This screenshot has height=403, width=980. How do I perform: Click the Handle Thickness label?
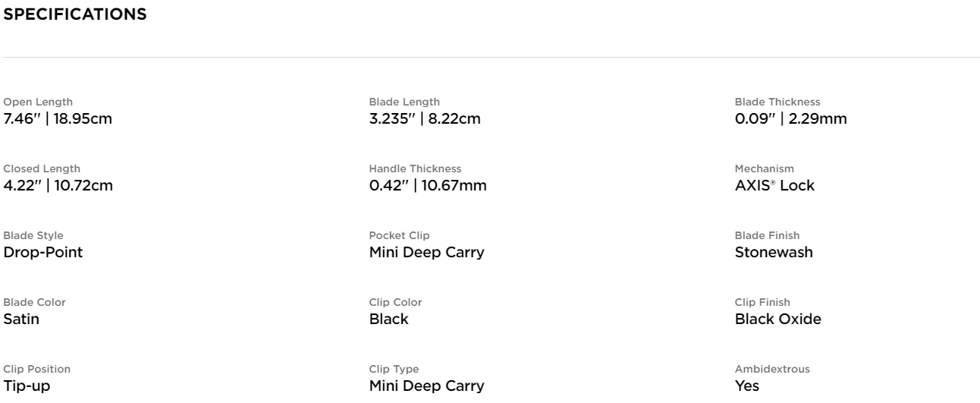tap(415, 168)
